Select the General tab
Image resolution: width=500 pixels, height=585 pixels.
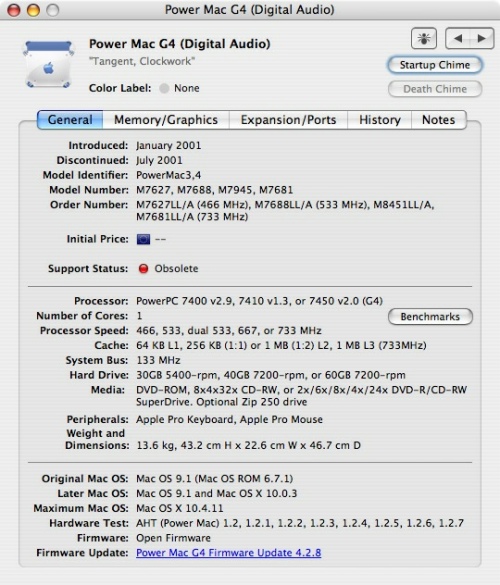coord(70,120)
